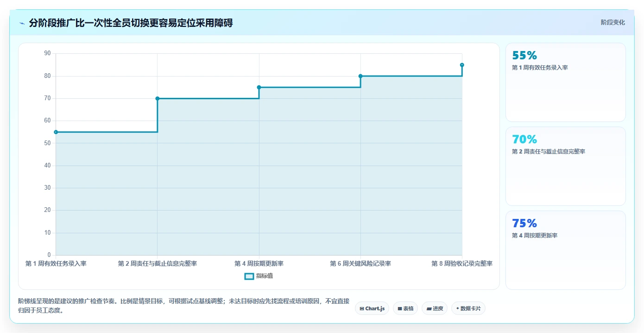
Task: Click the 55% value card
Action: (565, 82)
